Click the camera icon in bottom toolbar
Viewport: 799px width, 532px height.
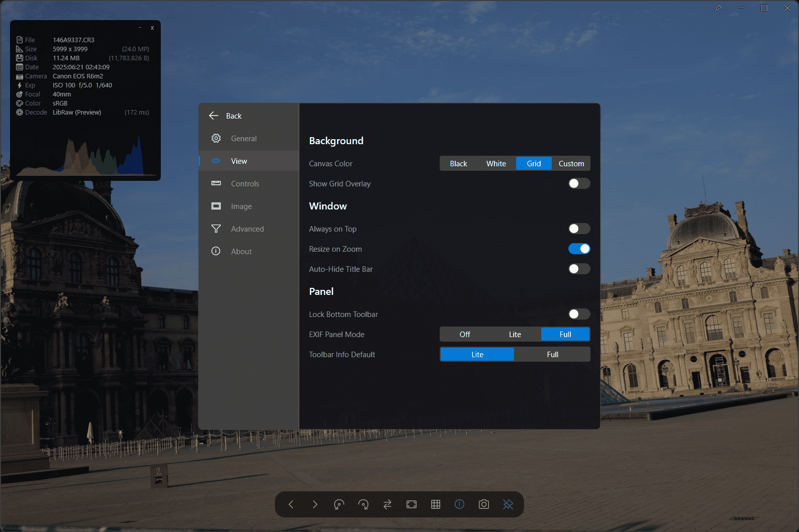coord(484,504)
